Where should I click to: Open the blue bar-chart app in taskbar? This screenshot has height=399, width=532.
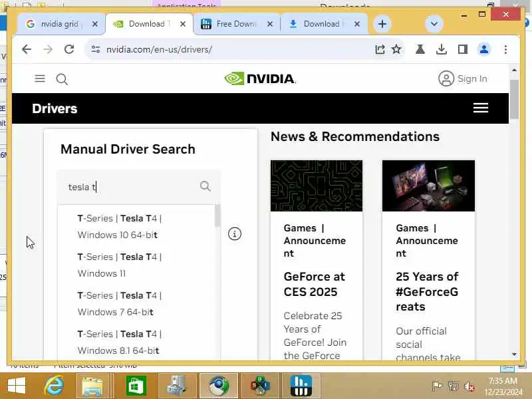click(301, 386)
